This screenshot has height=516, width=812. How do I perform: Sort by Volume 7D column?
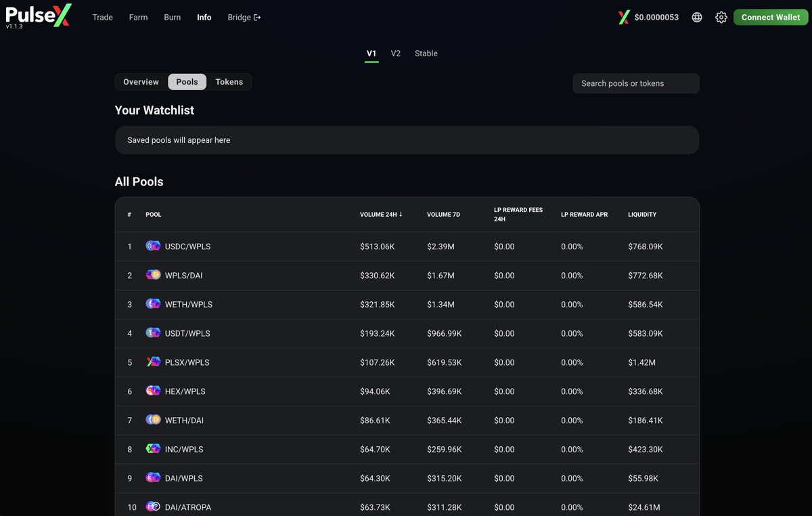(444, 215)
